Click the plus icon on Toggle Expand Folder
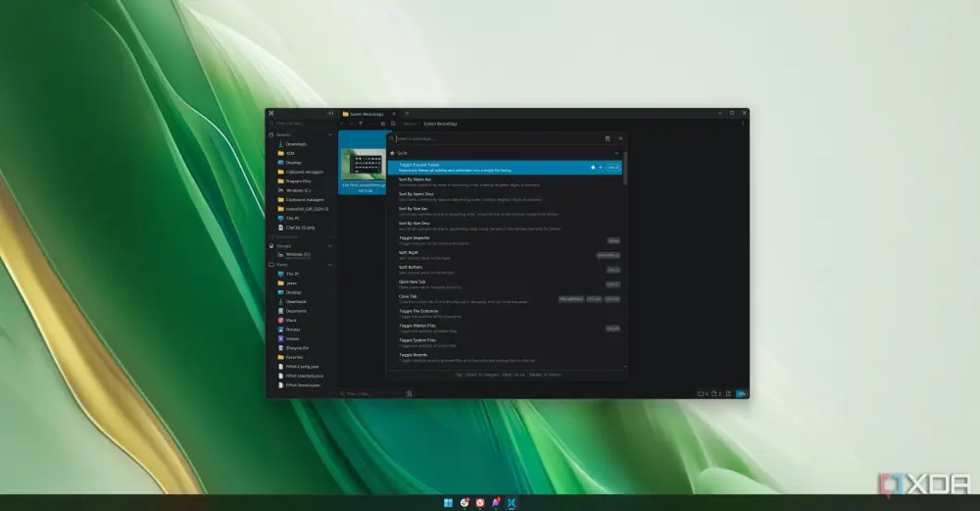The height and width of the screenshot is (511, 980). pos(600,168)
